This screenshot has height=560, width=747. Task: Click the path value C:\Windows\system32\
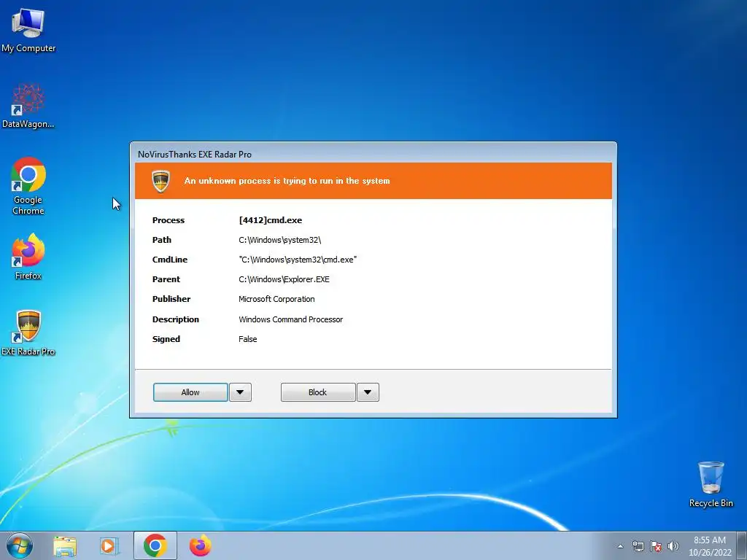point(279,240)
